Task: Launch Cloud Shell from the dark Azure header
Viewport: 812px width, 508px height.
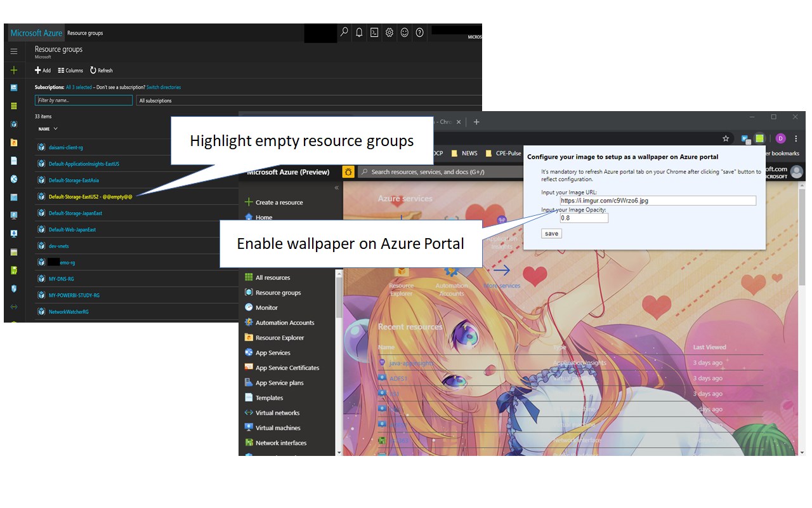Action: tap(374, 32)
